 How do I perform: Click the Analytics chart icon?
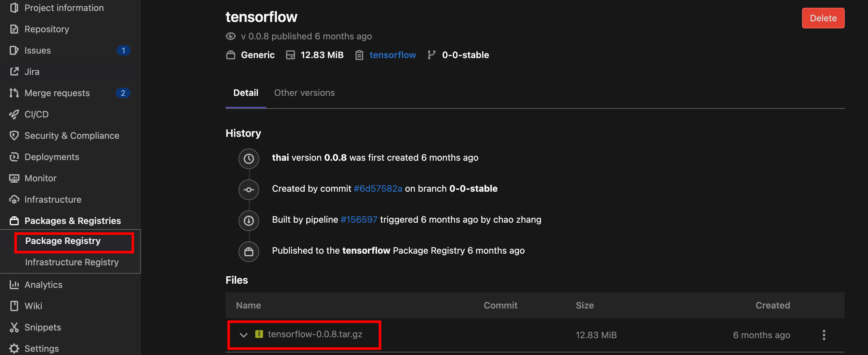[x=14, y=285]
